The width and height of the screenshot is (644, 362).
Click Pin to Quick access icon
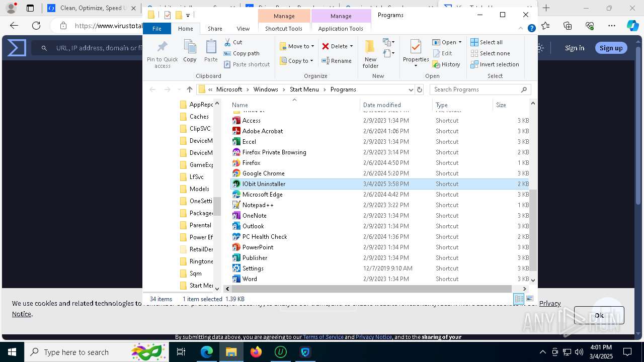coord(162,47)
